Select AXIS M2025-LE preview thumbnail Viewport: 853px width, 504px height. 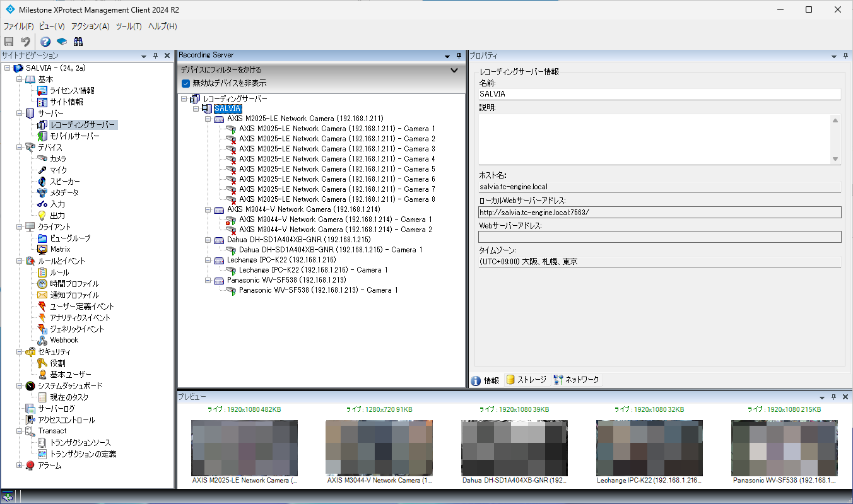[244, 448]
